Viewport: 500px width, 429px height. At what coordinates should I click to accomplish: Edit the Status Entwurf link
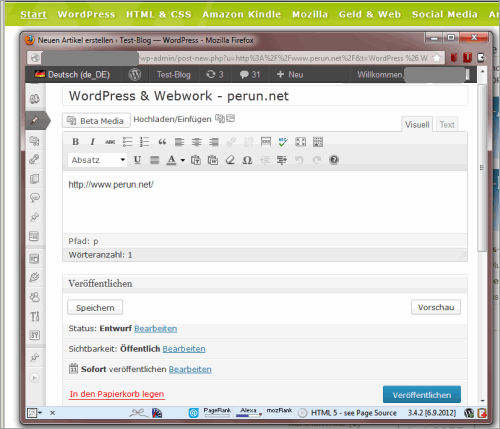point(156,329)
